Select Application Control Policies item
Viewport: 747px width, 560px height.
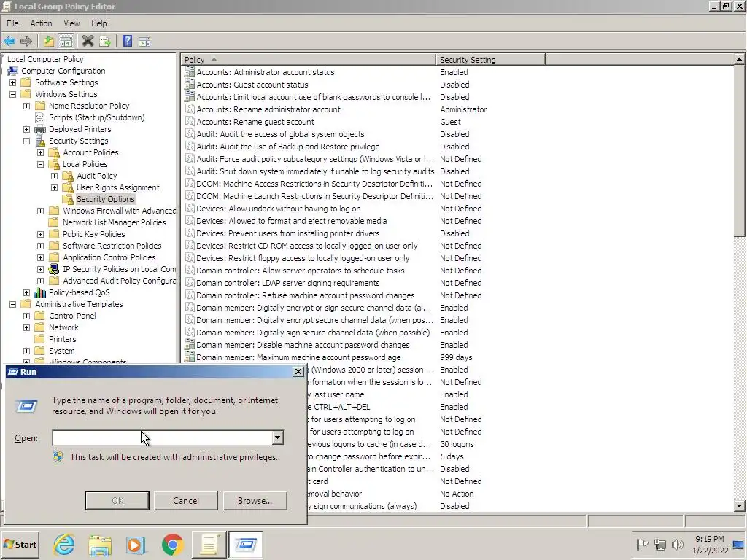(x=109, y=257)
